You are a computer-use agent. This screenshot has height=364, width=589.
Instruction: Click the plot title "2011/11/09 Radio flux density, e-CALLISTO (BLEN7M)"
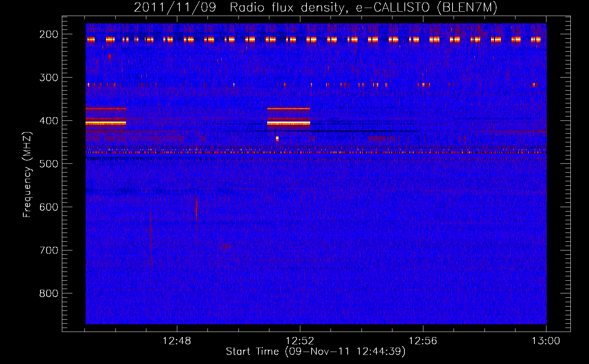(x=316, y=7)
